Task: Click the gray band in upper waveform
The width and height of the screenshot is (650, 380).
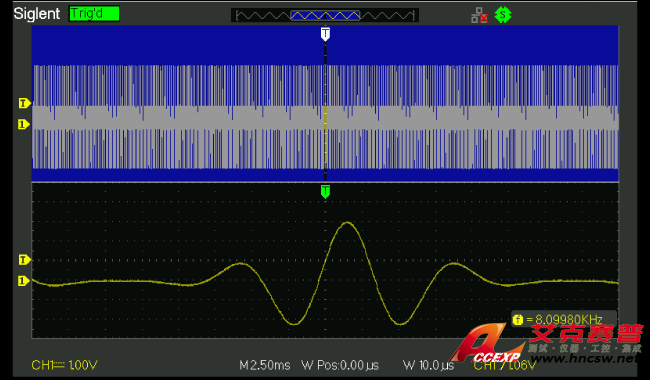Action: 325,118
